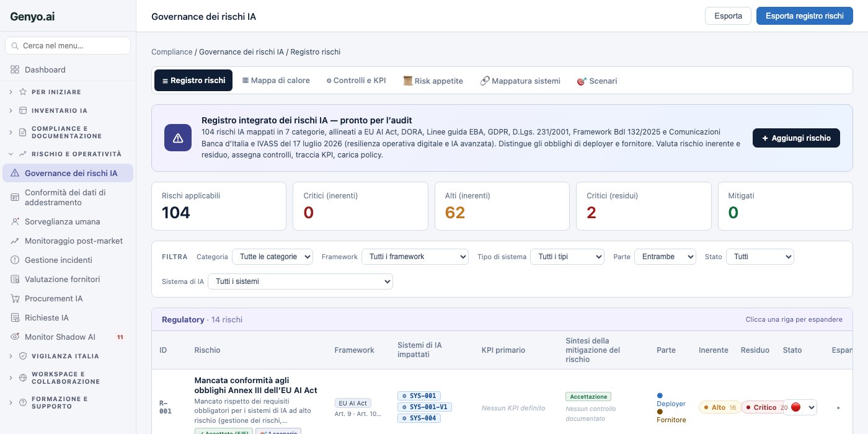The width and height of the screenshot is (868, 434).
Task: Expand WORKSPACE E COLLABORAZIONE section
Action: (x=11, y=378)
